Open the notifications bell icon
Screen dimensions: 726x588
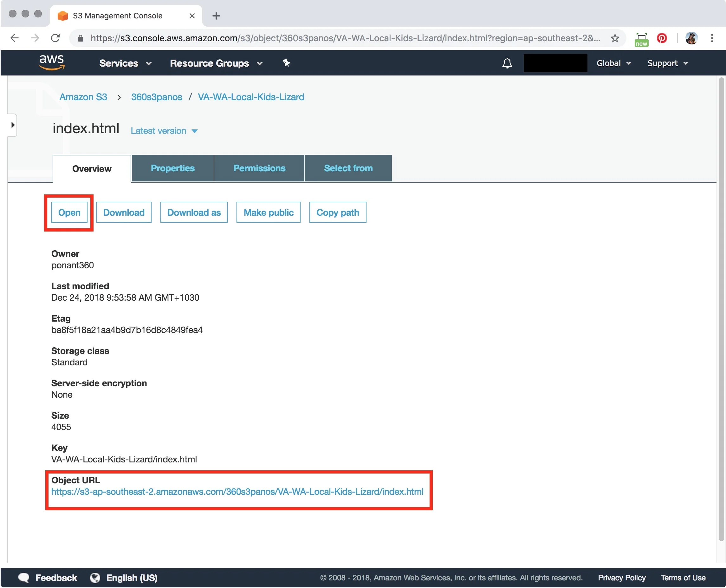(507, 63)
